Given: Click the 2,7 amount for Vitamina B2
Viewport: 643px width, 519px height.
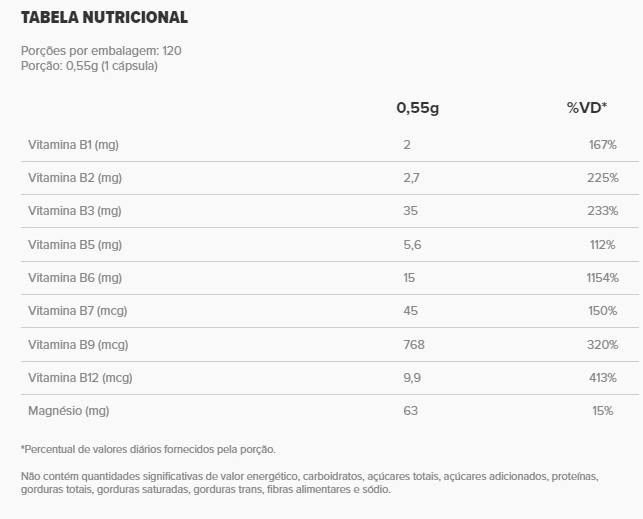Looking at the screenshot, I should click(x=411, y=178).
